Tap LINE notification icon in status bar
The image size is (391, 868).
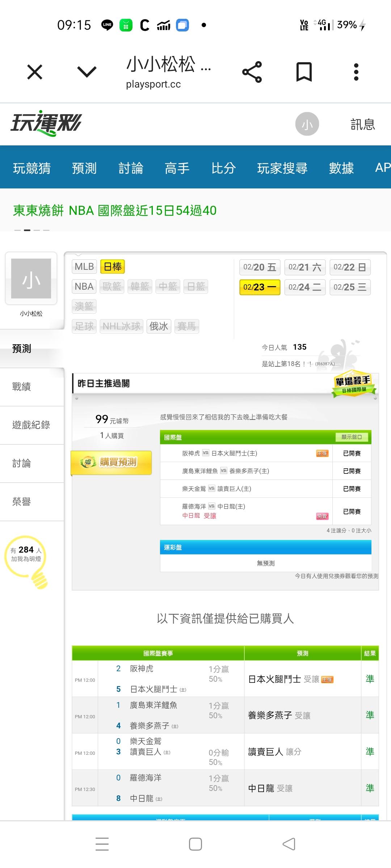click(107, 25)
